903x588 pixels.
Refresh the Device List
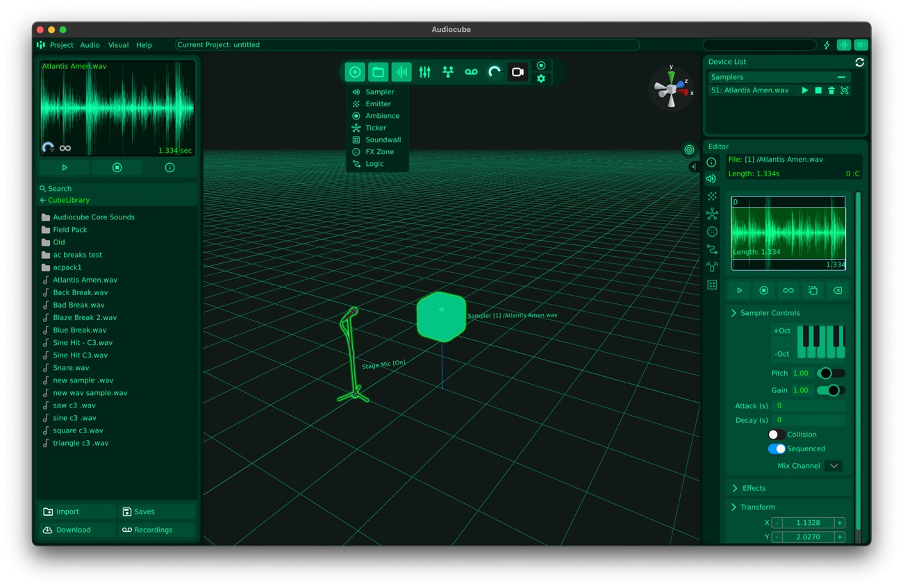pos(859,62)
